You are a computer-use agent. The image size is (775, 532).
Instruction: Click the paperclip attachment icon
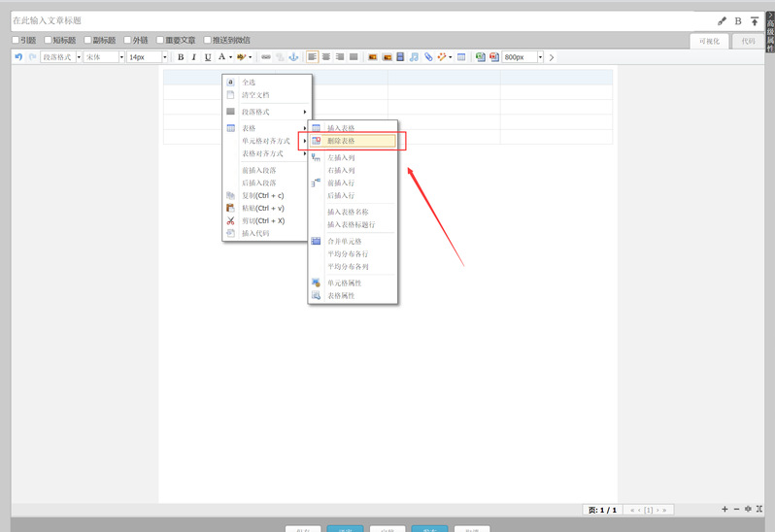pos(428,57)
